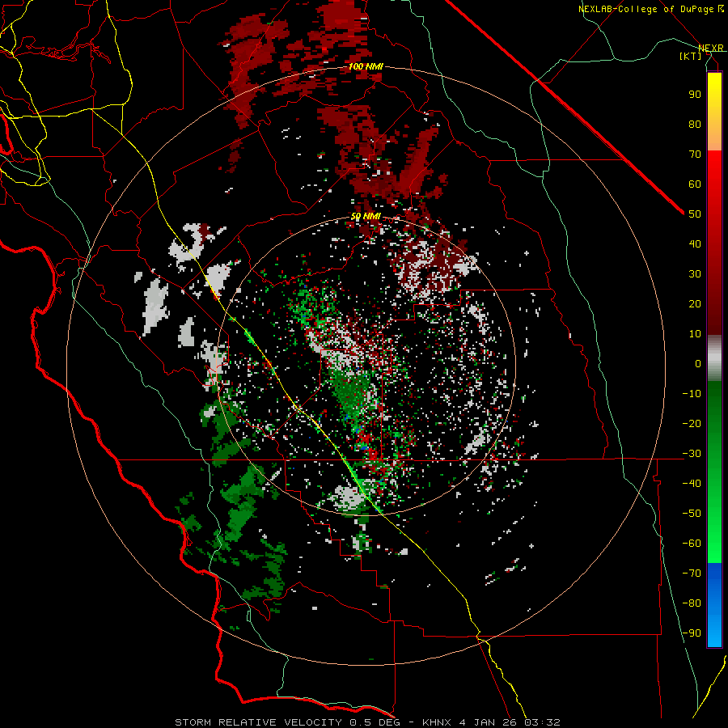Viewport: 728px width, 728px height.
Task: Select the 50 NMI range ring label
Action: [x=366, y=216]
